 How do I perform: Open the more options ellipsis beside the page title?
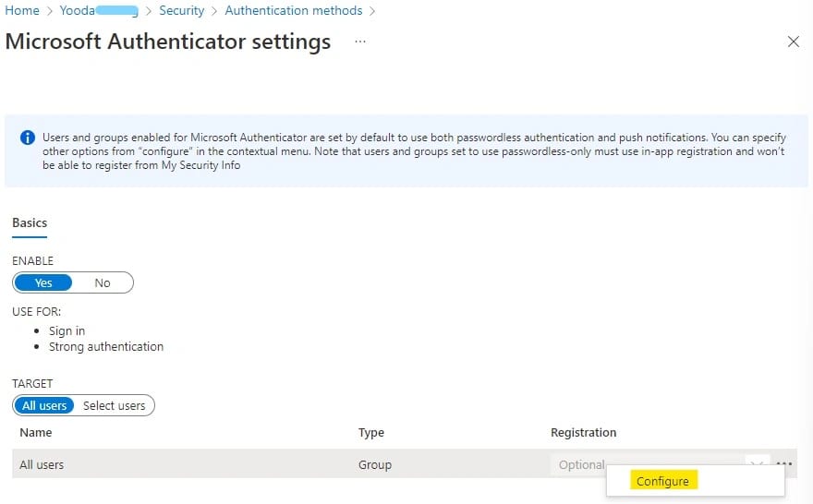(x=360, y=42)
